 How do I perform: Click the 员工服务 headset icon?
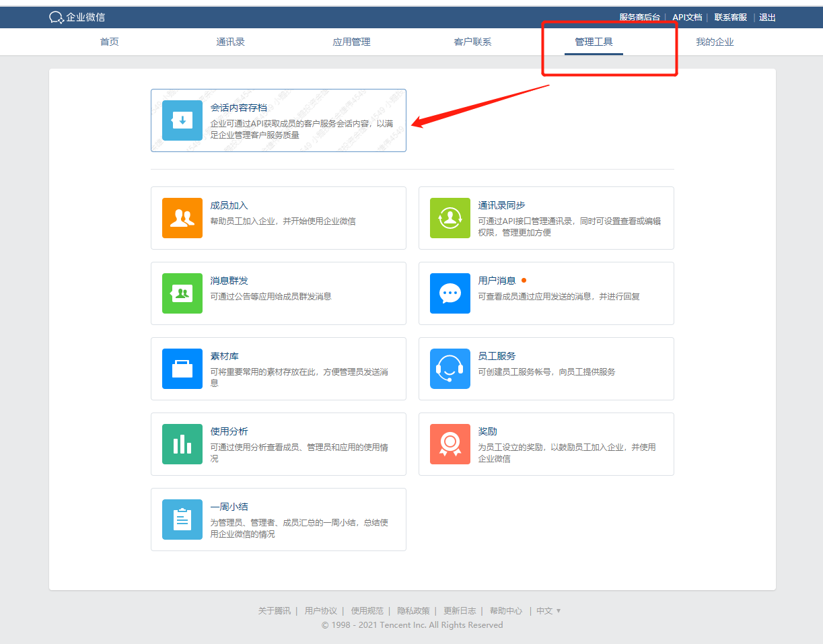pos(450,369)
